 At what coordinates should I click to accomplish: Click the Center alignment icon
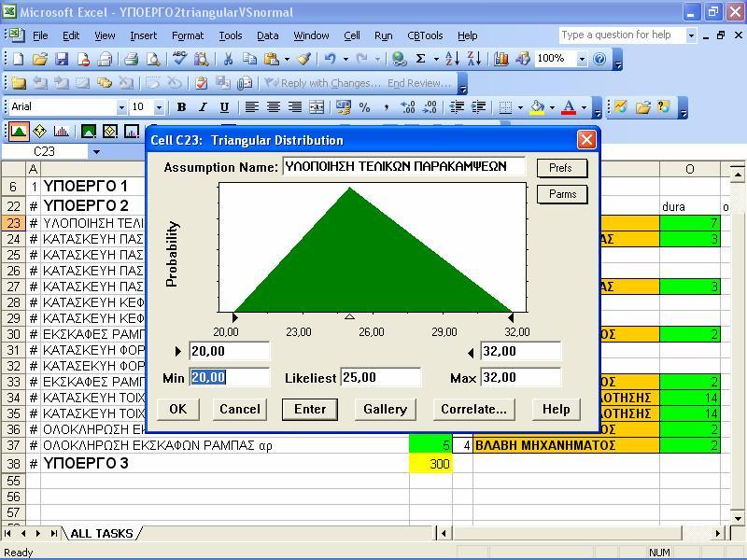click(x=273, y=107)
